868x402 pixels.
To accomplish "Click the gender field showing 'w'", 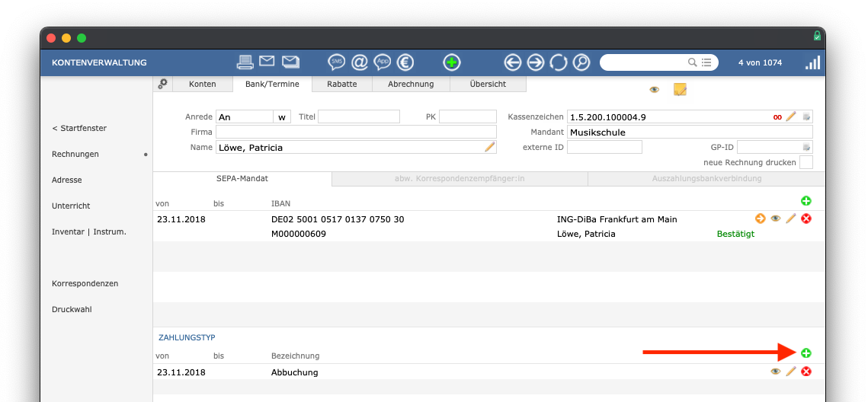I will [282, 116].
